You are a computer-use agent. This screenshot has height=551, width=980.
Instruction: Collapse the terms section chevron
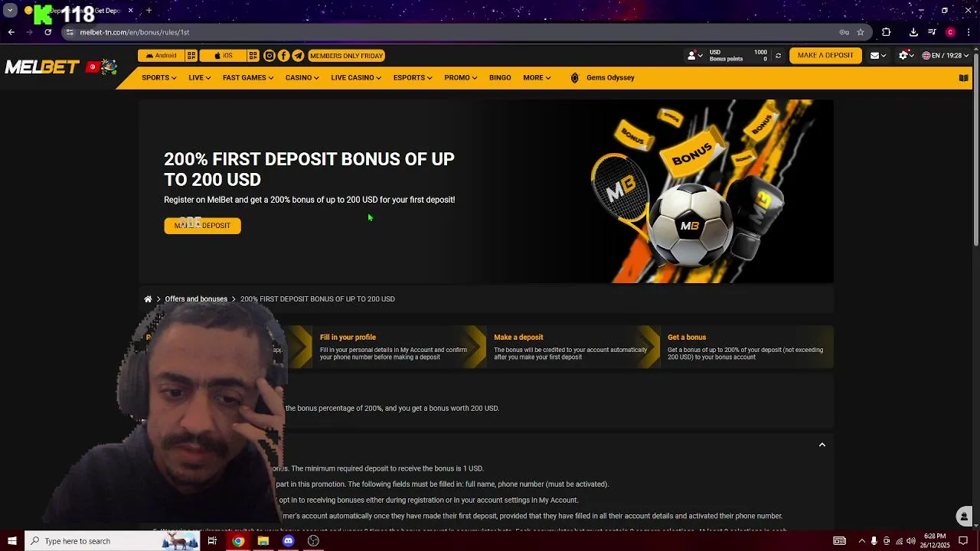[822, 445]
